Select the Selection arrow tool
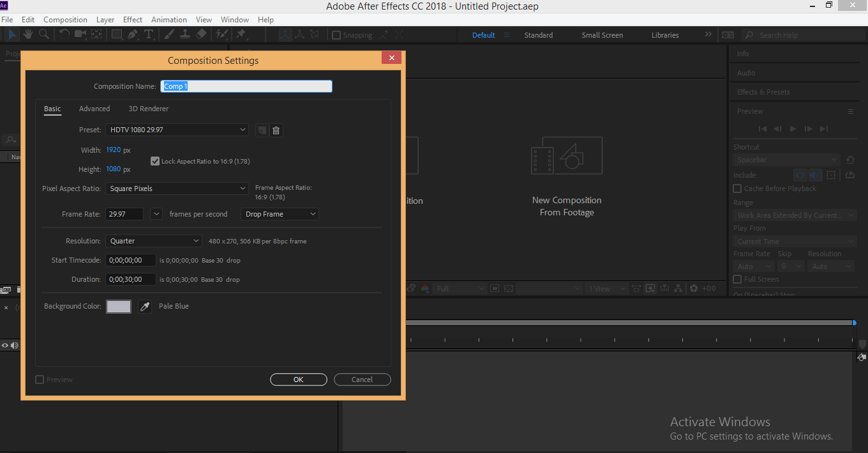Image resolution: width=868 pixels, height=453 pixels. [13, 35]
